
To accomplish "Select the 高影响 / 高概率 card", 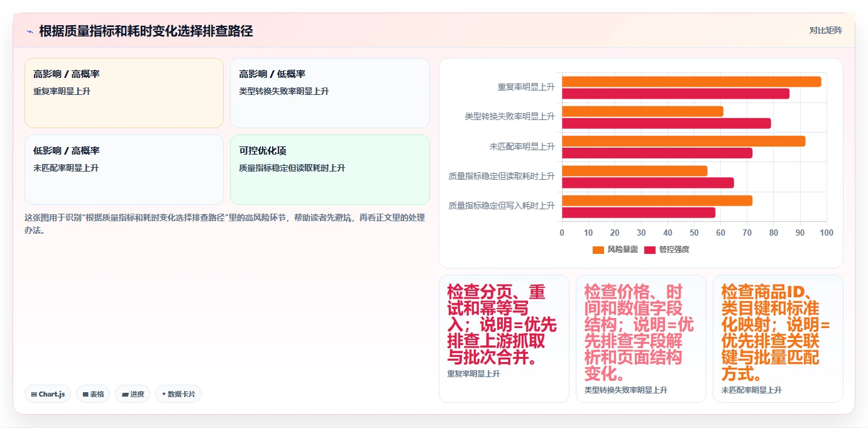I will (x=124, y=93).
